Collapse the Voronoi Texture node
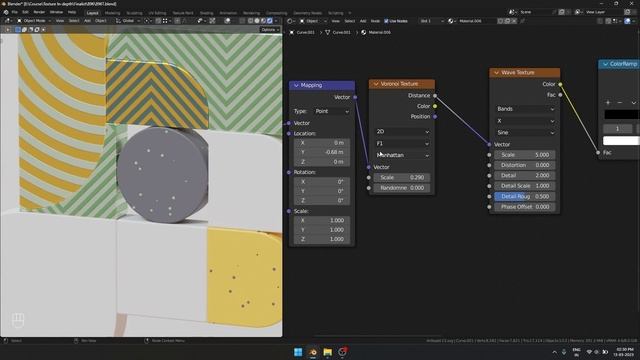 coord(376,84)
